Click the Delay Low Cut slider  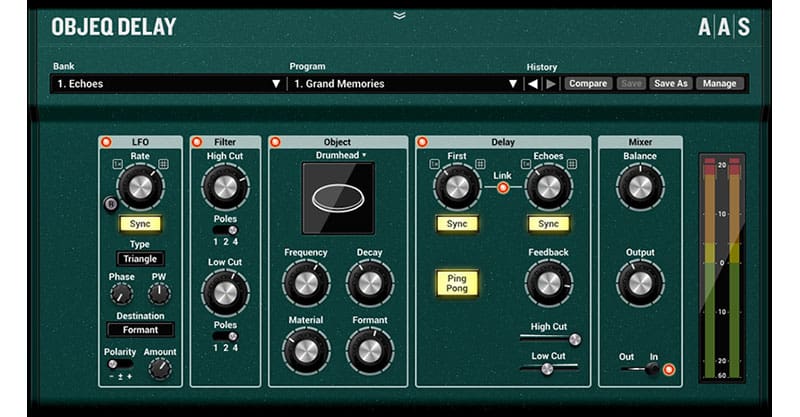click(x=549, y=367)
